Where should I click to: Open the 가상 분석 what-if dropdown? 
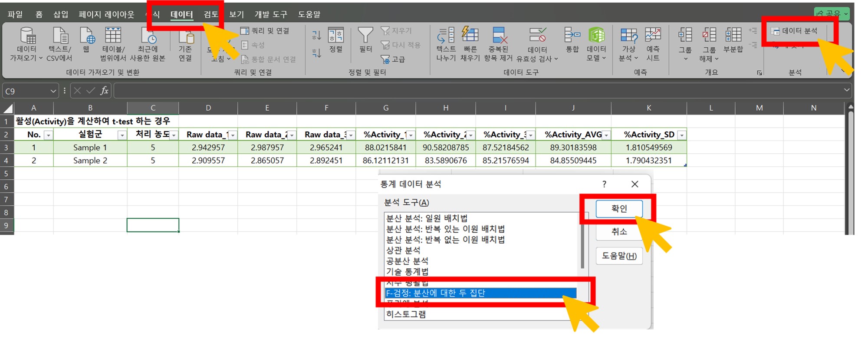(628, 44)
